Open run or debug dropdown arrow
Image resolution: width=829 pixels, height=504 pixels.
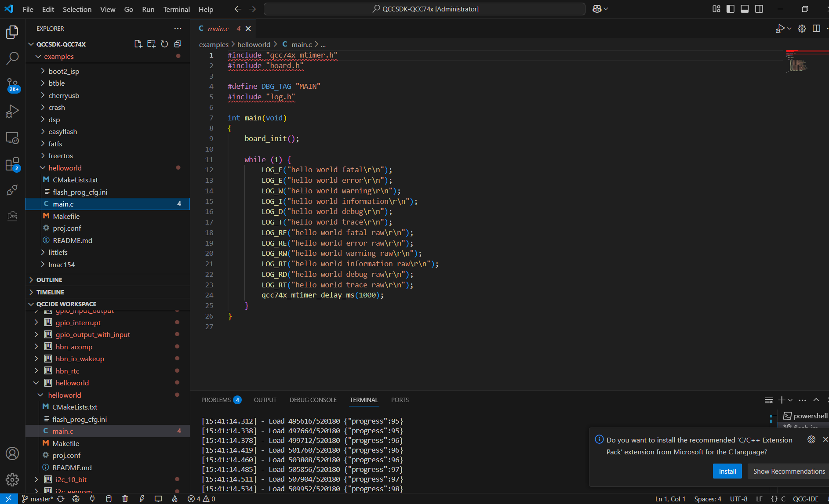789,29
